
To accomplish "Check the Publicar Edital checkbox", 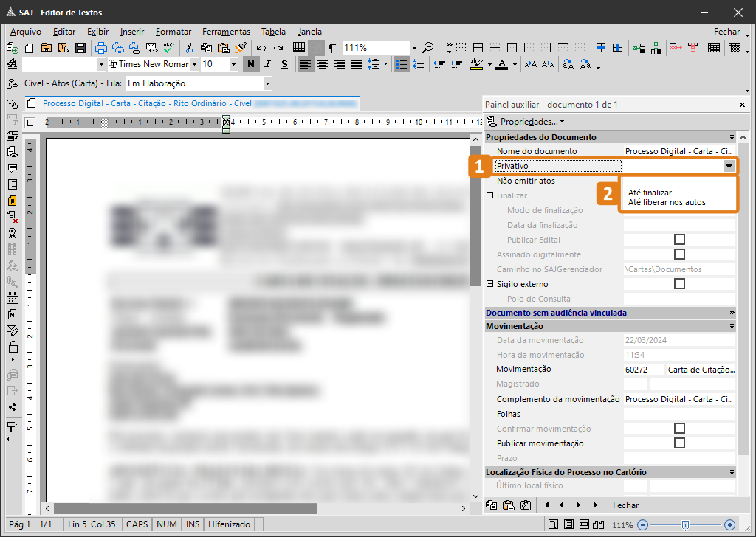I will [679, 239].
